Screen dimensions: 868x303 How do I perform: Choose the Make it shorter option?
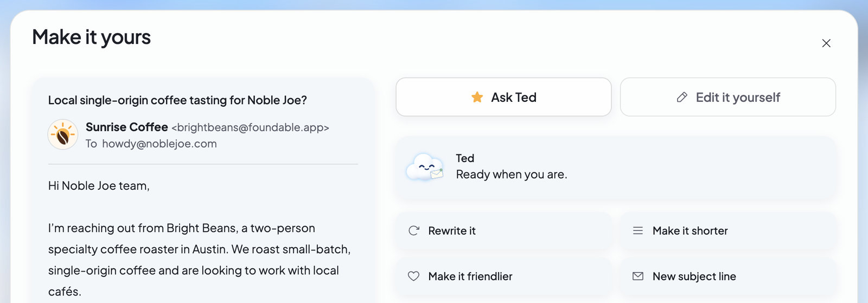(728, 230)
